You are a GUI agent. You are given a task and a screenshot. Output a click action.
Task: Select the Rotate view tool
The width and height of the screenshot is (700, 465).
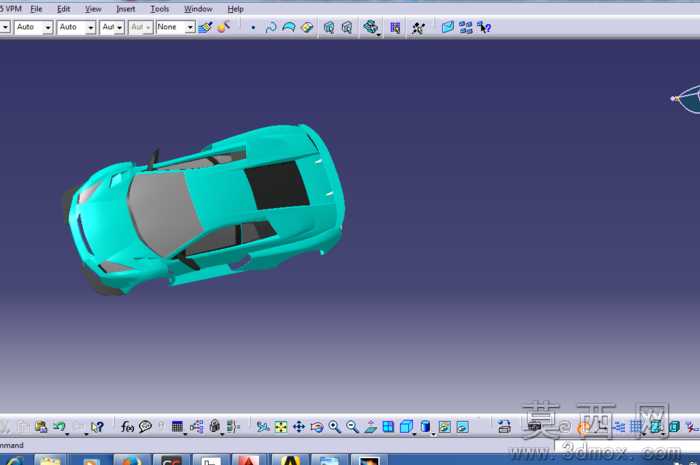click(317, 427)
